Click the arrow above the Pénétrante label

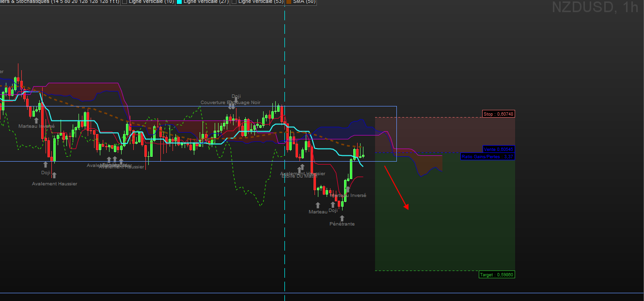point(342,218)
